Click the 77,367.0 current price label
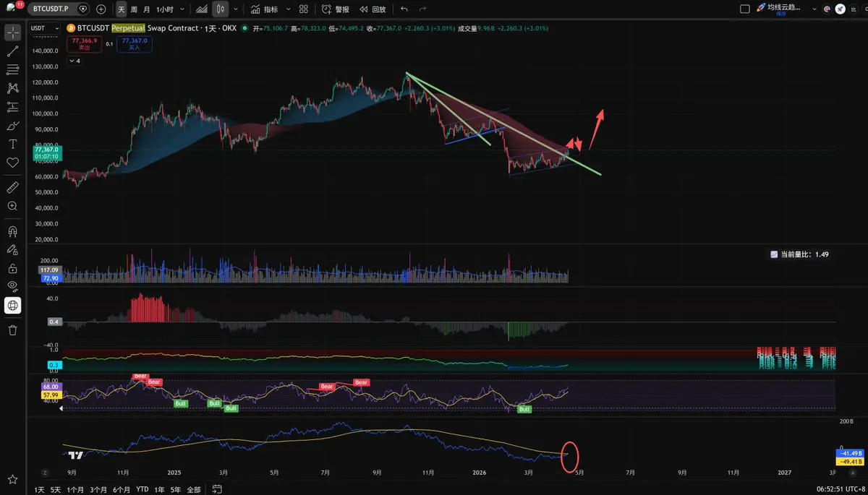868x495 pixels. coord(48,150)
